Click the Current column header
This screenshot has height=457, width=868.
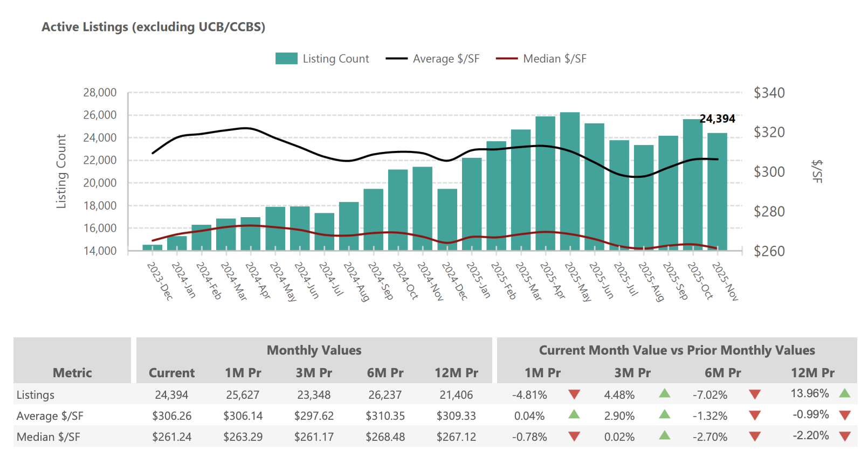coord(171,373)
